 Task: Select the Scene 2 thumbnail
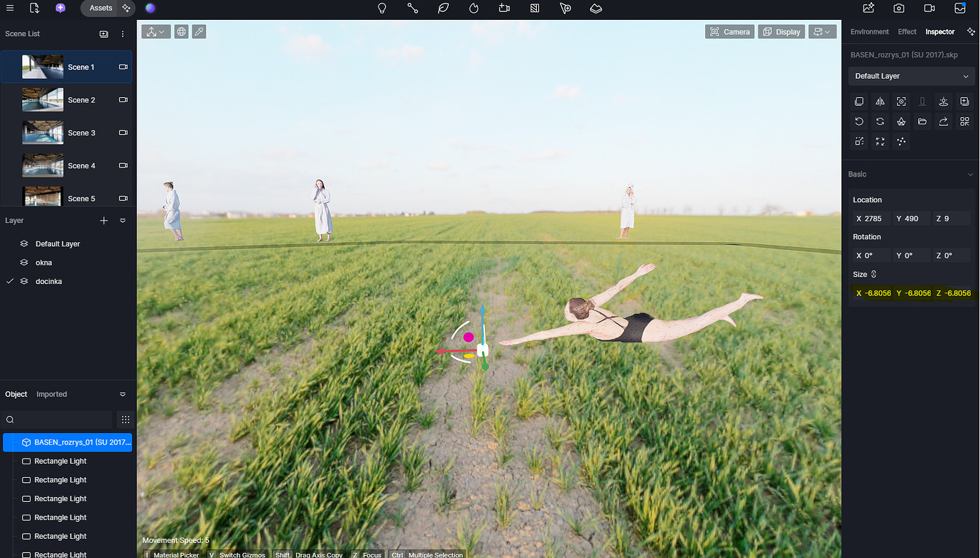pos(43,100)
